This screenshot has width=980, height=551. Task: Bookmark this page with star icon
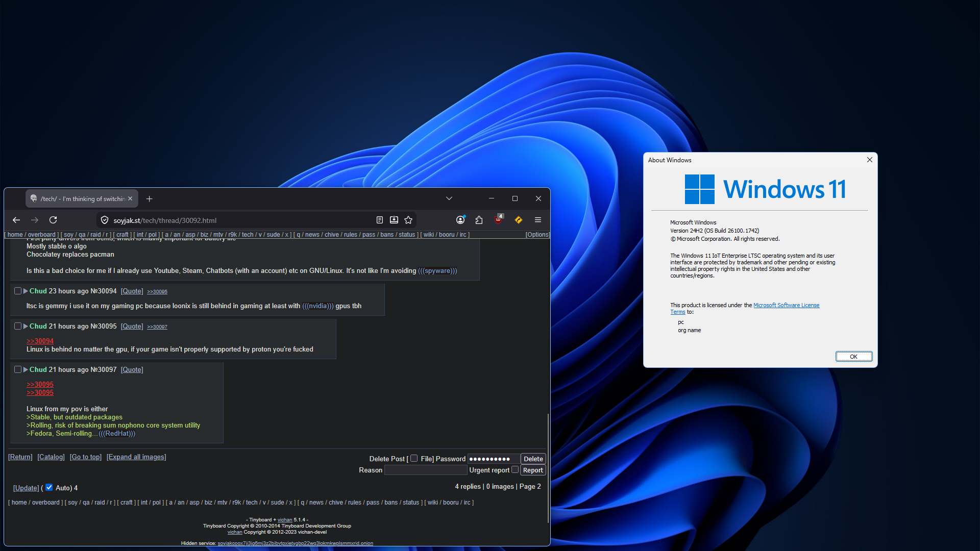point(408,220)
